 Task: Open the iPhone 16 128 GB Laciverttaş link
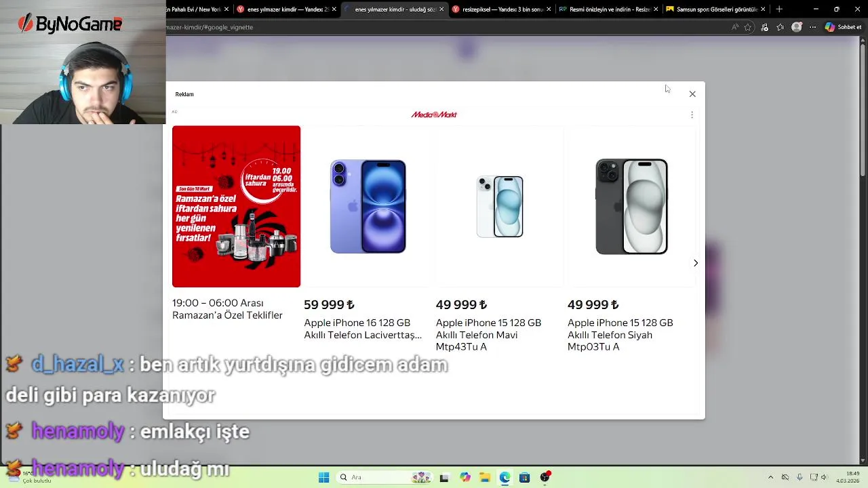pos(363,329)
